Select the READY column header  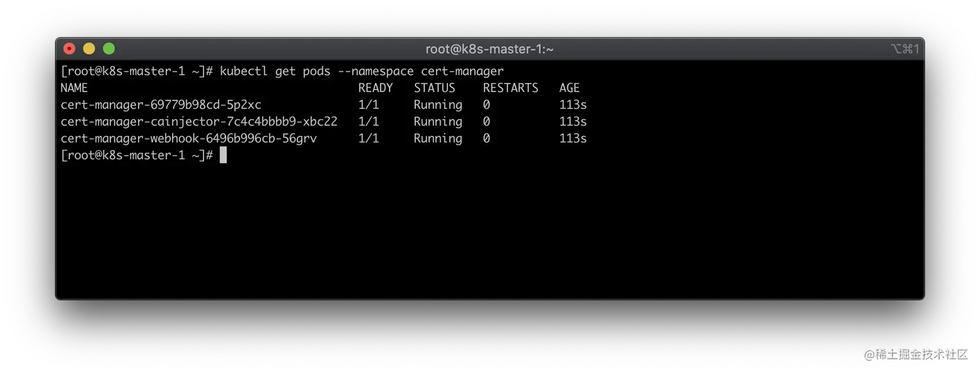coord(375,88)
